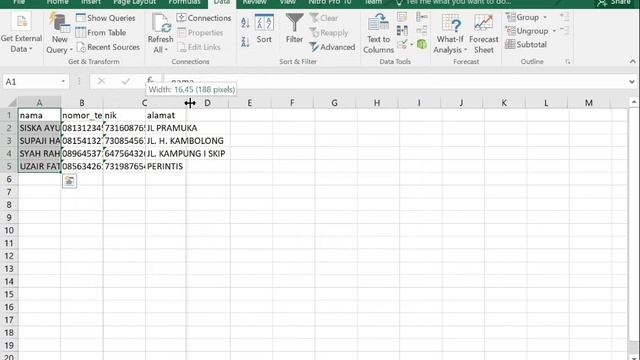Expand the Data Validation dropdown arrow
Viewport: 640px width, 360px height.
[x=411, y=44]
